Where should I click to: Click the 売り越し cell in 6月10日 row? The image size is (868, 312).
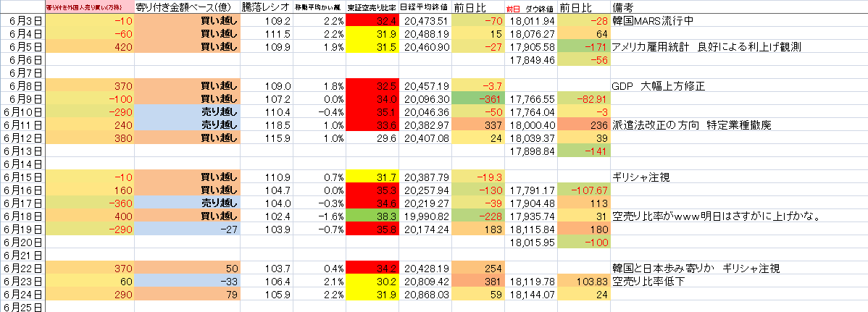(186, 112)
